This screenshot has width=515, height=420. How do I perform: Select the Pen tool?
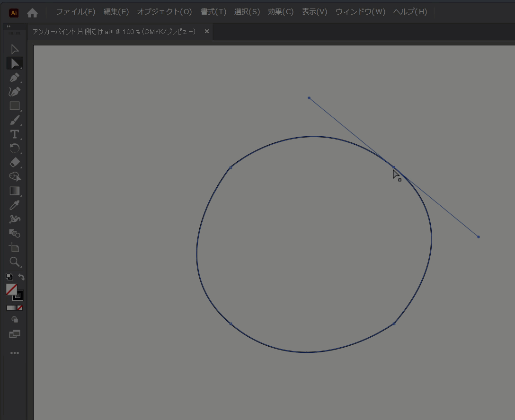(x=15, y=78)
